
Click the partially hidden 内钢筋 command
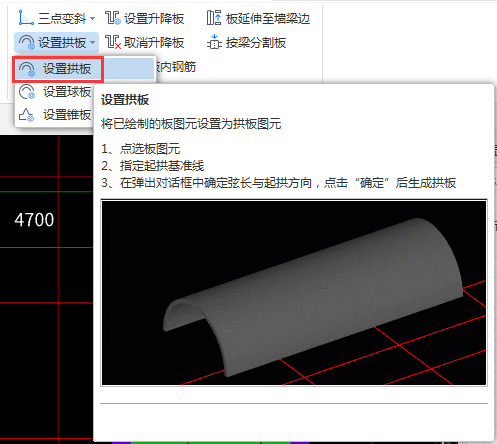[x=176, y=67]
